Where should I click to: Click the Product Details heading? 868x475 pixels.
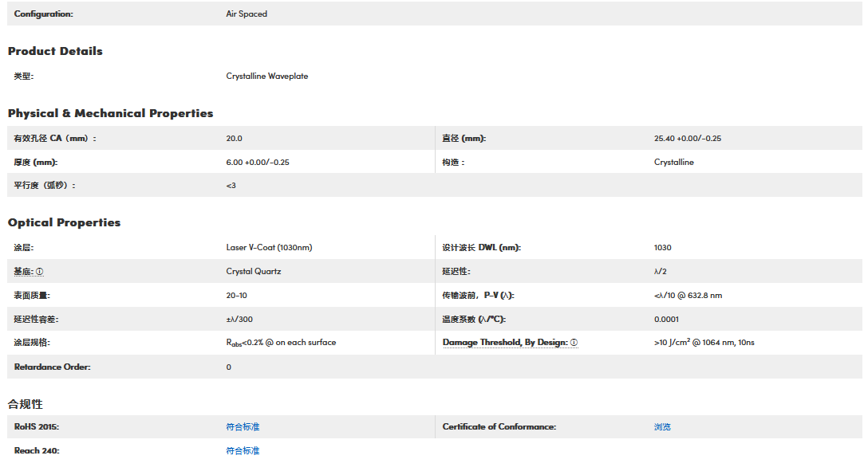click(55, 51)
